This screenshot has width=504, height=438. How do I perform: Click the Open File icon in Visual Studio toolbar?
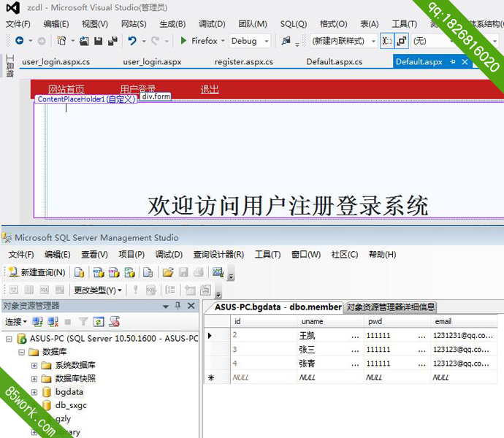coord(84,41)
